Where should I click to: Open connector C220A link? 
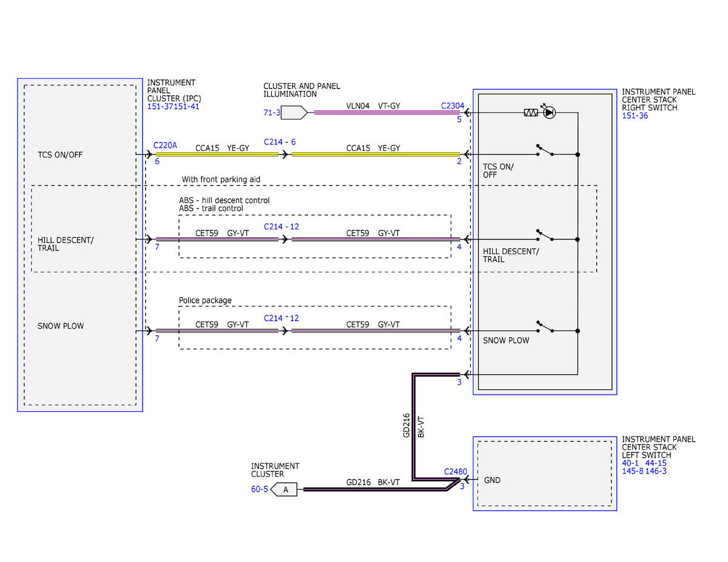[x=166, y=146]
